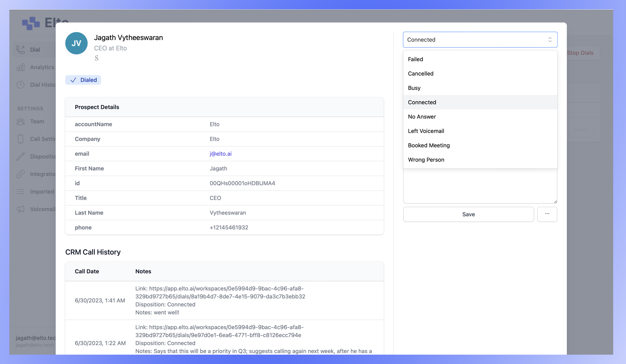The height and width of the screenshot is (364, 626).
Task: Open Analytics bar chart icon
Action: pyautogui.click(x=21, y=67)
